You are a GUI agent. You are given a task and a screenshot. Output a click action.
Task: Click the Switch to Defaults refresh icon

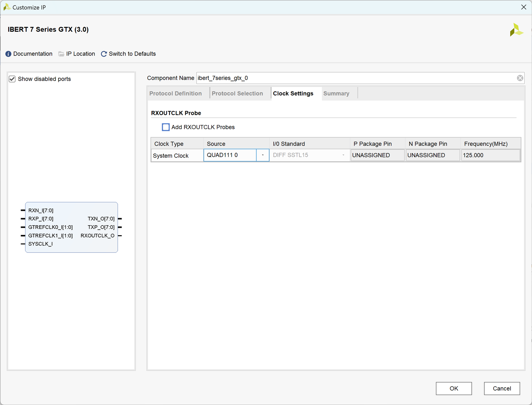click(x=104, y=54)
